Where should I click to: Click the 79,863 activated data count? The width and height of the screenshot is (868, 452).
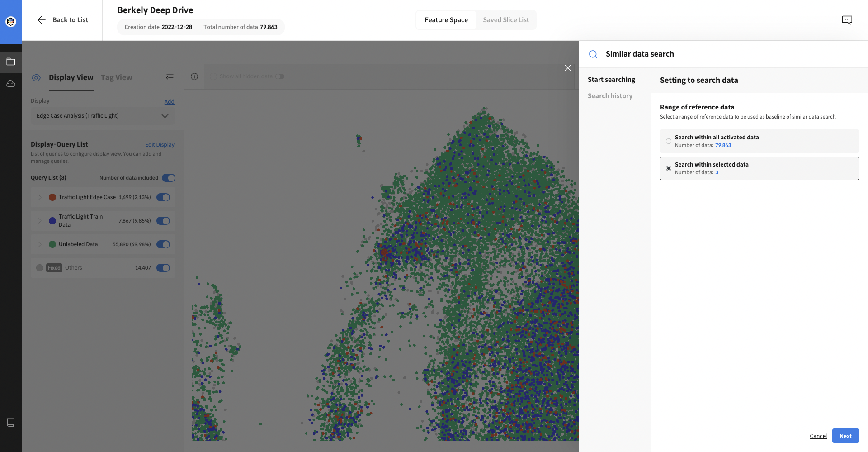point(723,145)
